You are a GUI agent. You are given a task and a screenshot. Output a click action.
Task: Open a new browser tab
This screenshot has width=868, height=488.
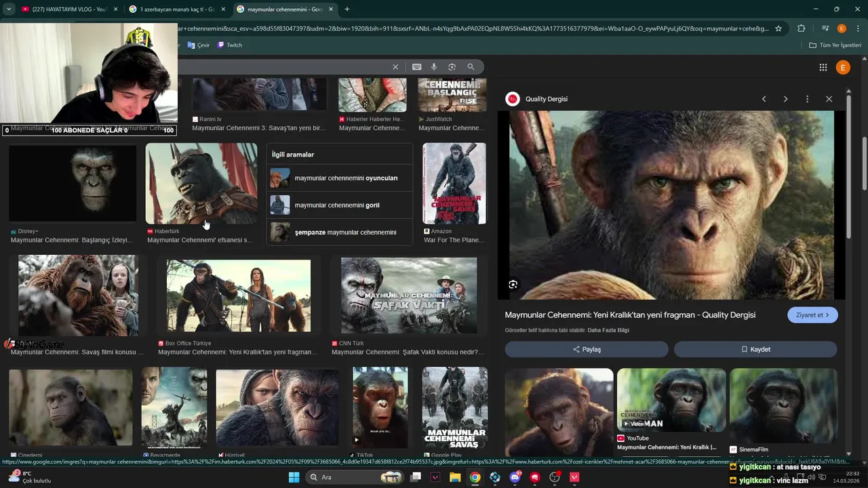click(x=347, y=9)
